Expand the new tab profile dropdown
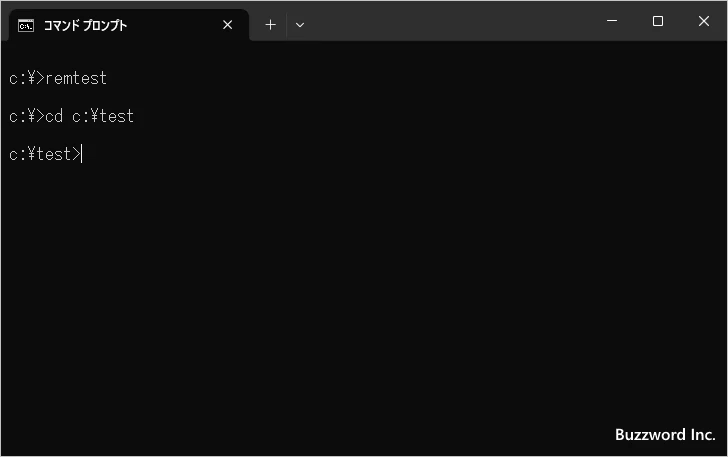The height and width of the screenshot is (457, 728). click(x=300, y=25)
